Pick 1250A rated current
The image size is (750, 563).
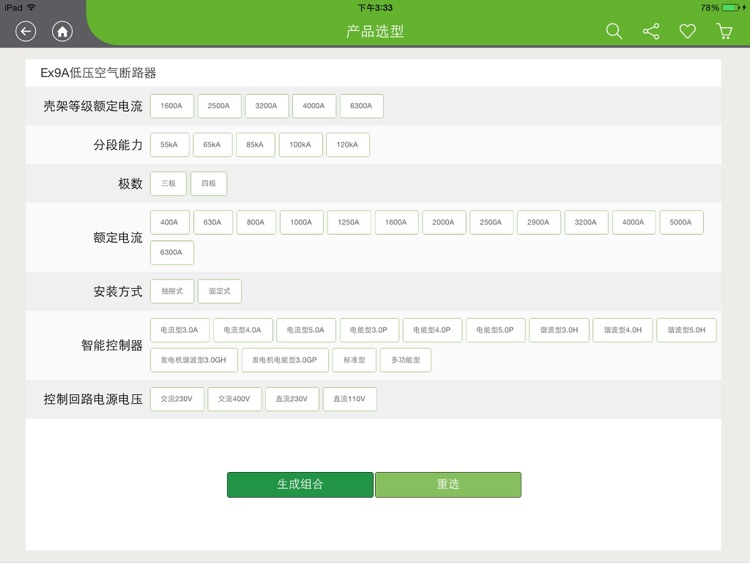click(x=349, y=222)
